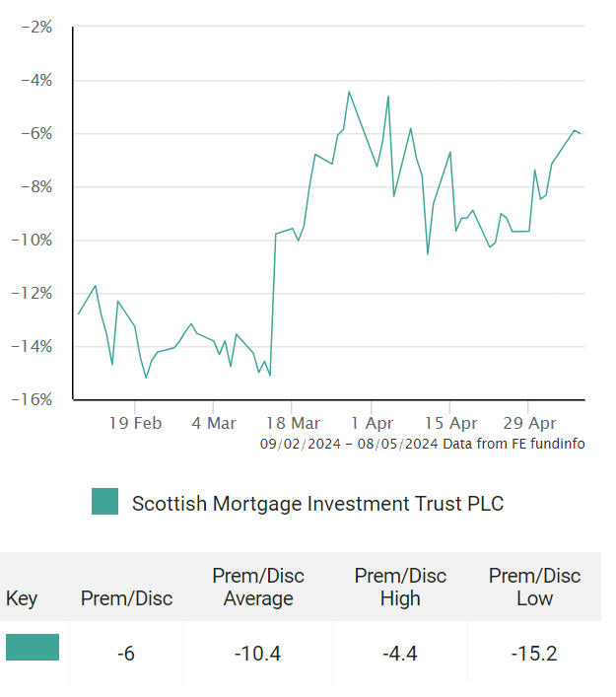The height and width of the screenshot is (697, 616).
Task: Select the Key column header
Action: pos(22,598)
